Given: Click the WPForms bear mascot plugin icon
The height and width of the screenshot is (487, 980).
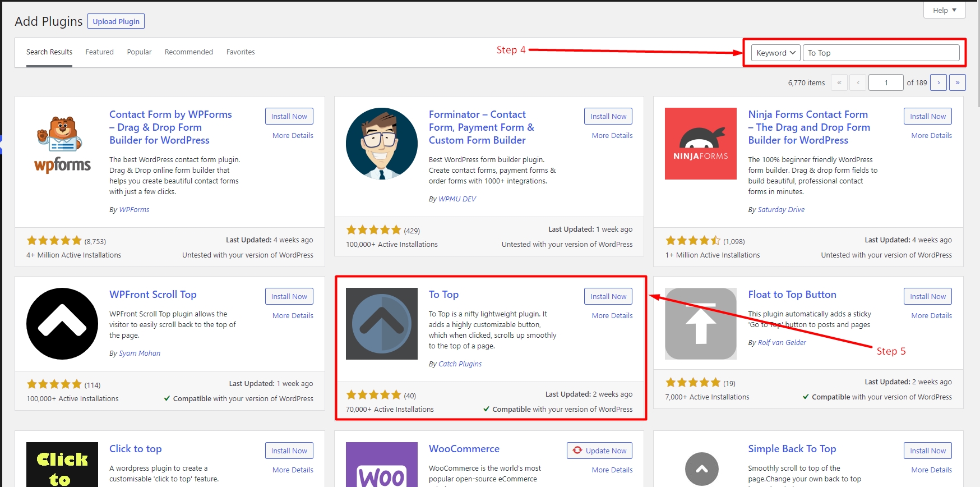Looking at the screenshot, I should (62, 144).
